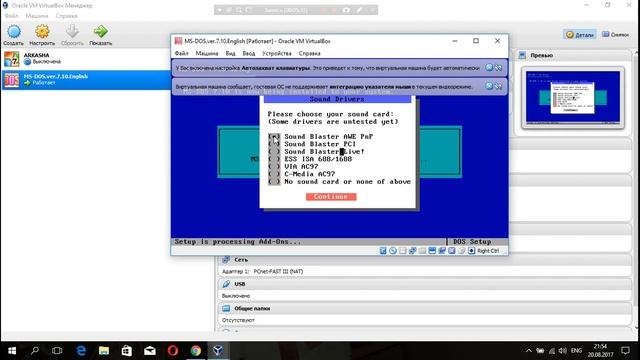This screenshot has width=640, height=360.
Task: Open Вид menu in VM window
Action: point(231,53)
